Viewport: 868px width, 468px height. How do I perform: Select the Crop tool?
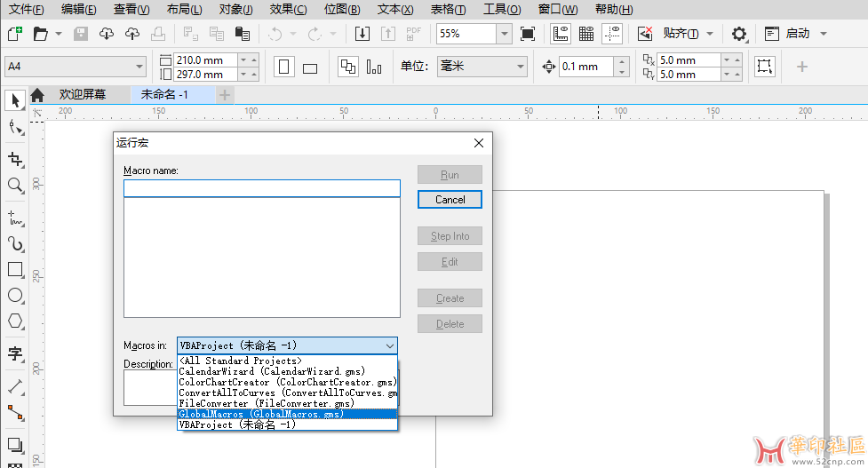pyautogui.click(x=15, y=159)
